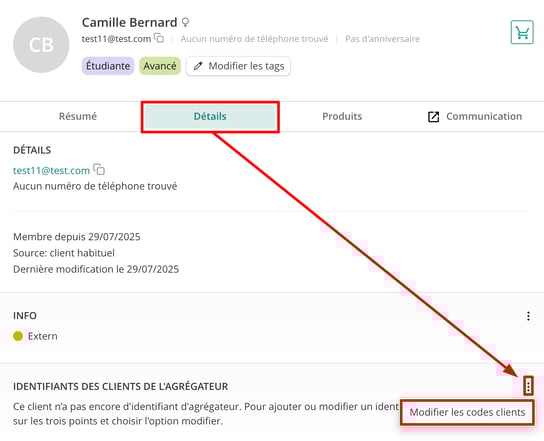The width and height of the screenshot is (544, 441).
Task: Click the test11@test.com link in Détails
Action: click(x=51, y=170)
